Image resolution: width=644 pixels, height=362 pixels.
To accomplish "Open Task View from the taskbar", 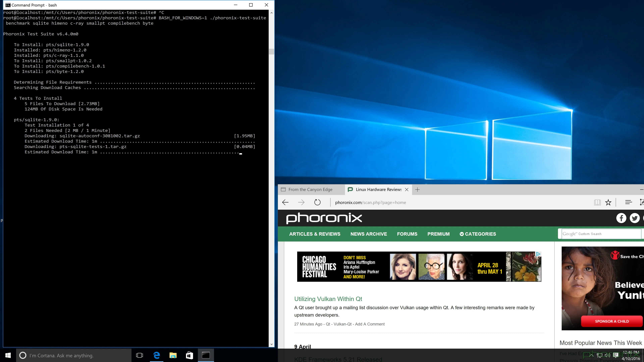I will 140,355.
